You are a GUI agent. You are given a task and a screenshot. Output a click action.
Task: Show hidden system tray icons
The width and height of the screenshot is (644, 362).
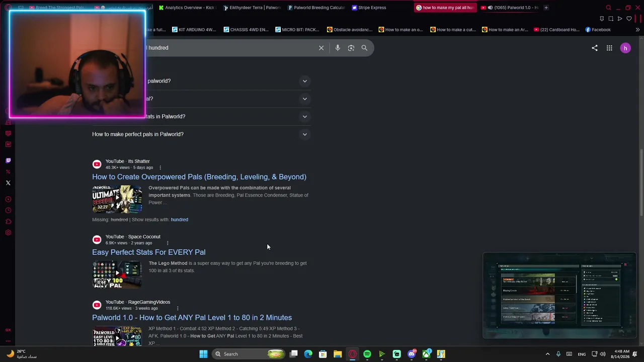pyautogui.click(x=547, y=354)
